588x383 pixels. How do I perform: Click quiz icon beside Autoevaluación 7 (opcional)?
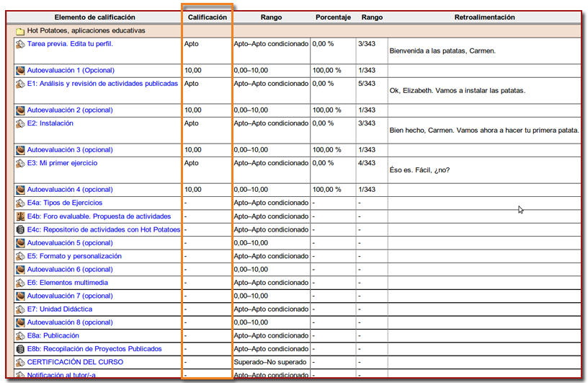click(20, 296)
